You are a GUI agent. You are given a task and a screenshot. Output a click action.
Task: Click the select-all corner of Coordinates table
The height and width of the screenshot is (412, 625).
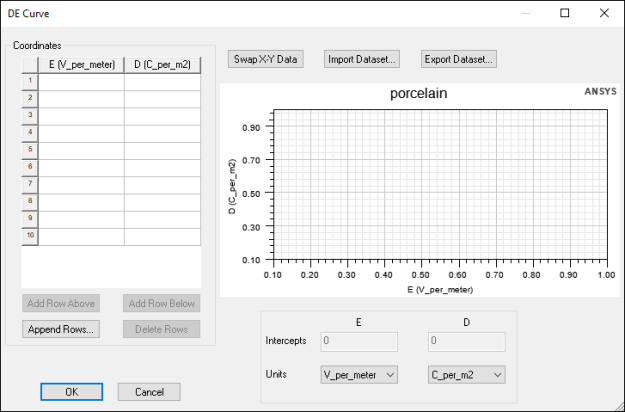[x=30, y=65]
